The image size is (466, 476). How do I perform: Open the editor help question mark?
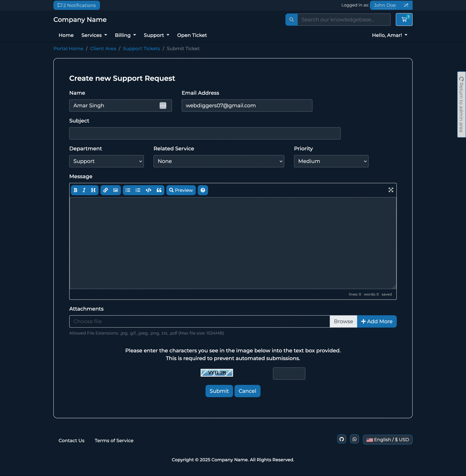coord(203,190)
